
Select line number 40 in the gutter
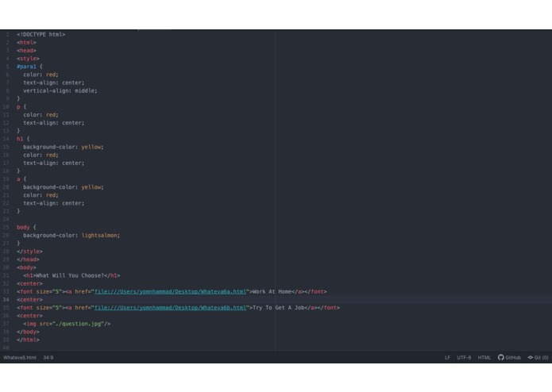point(6,348)
